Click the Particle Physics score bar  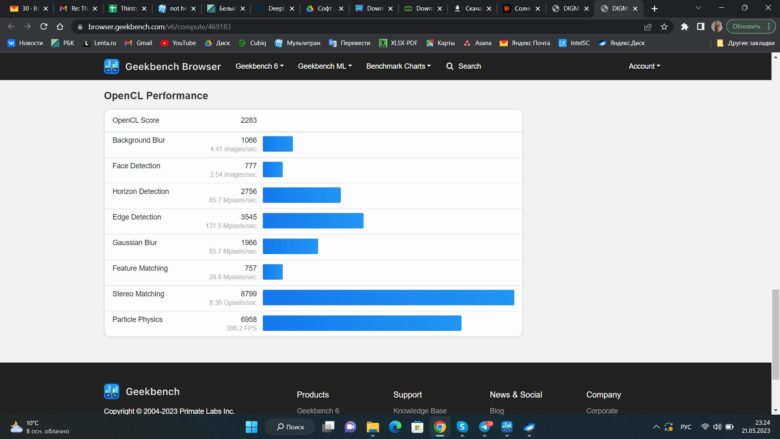(x=362, y=323)
